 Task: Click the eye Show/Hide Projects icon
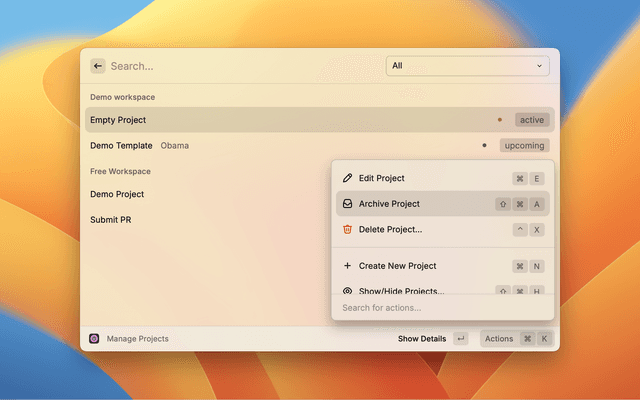348,291
